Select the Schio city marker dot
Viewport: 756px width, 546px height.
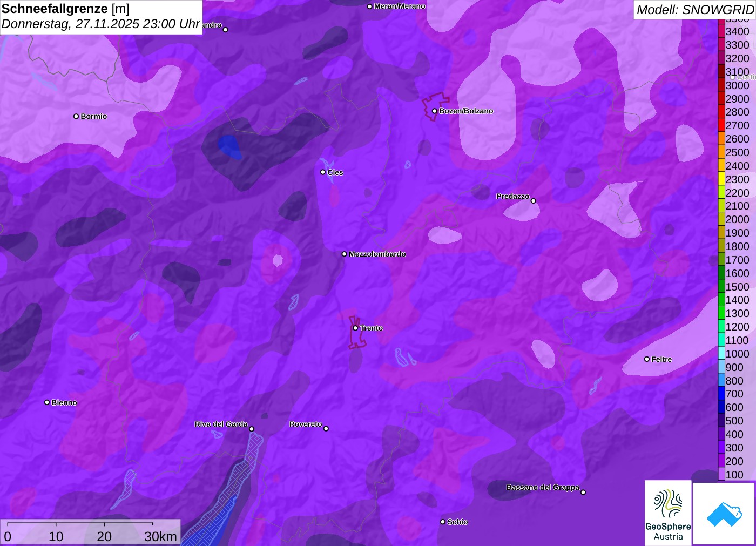(443, 522)
